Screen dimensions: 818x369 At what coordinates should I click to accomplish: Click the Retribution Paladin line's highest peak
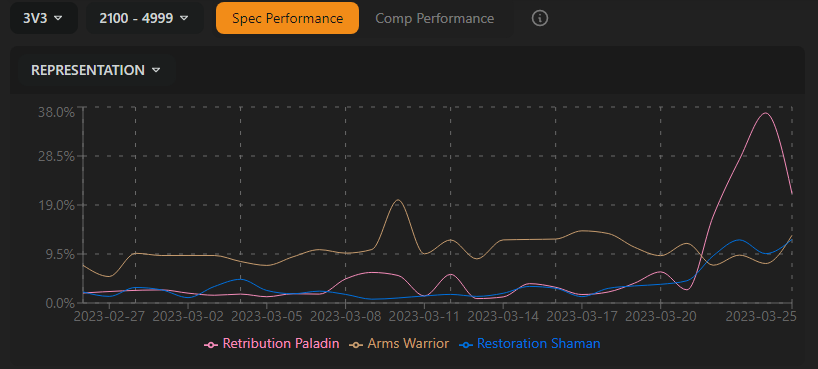[x=766, y=113]
